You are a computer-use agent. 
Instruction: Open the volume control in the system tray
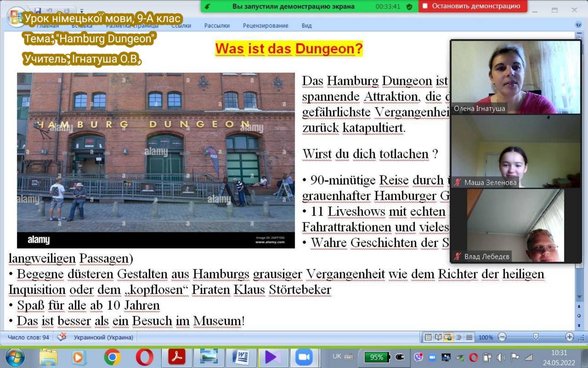(x=501, y=357)
